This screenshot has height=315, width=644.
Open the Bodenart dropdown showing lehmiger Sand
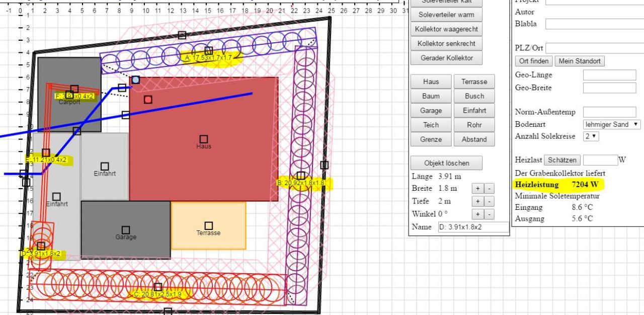pyautogui.click(x=613, y=124)
